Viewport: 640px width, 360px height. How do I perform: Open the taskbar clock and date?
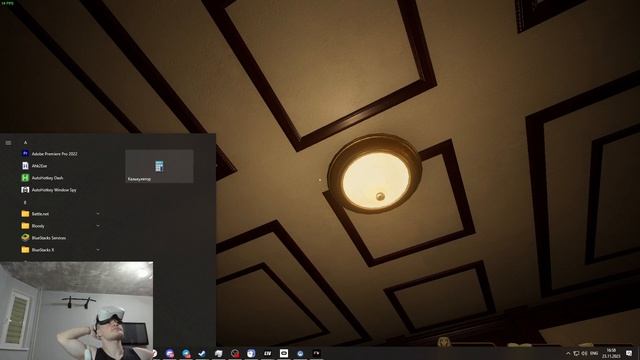coord(611,353)
